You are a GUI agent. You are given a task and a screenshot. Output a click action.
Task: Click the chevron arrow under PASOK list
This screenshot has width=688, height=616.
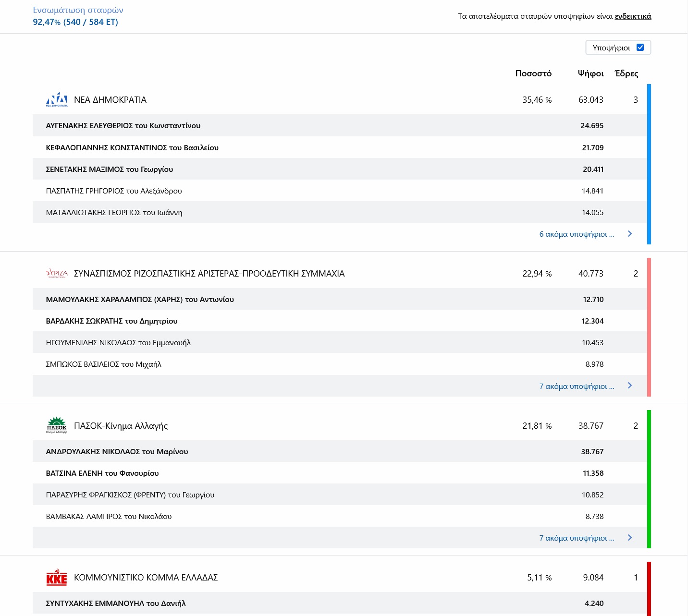630,538
